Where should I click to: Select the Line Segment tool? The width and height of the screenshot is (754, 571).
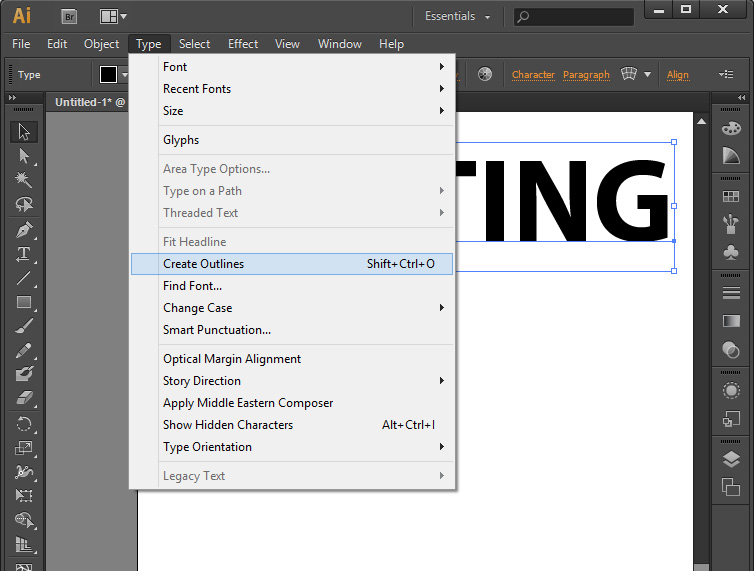(24, 278)
